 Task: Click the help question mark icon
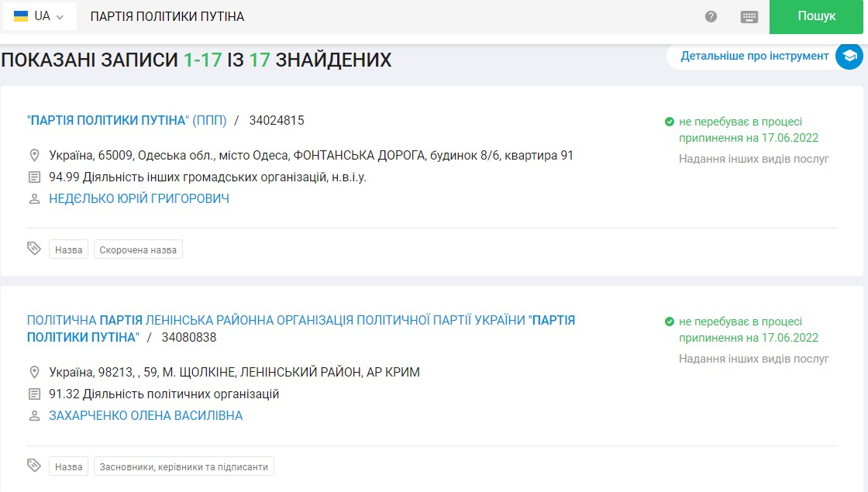pos(711,16)
